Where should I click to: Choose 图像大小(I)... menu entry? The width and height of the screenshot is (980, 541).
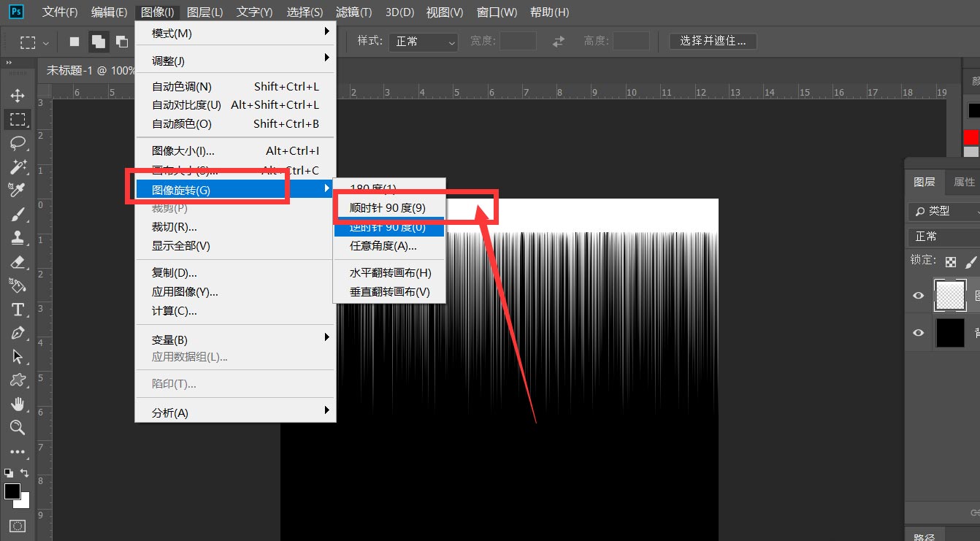[235, 151]
